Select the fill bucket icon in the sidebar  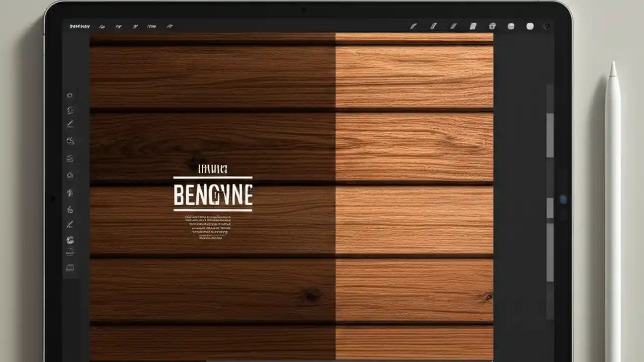(70, 158)
